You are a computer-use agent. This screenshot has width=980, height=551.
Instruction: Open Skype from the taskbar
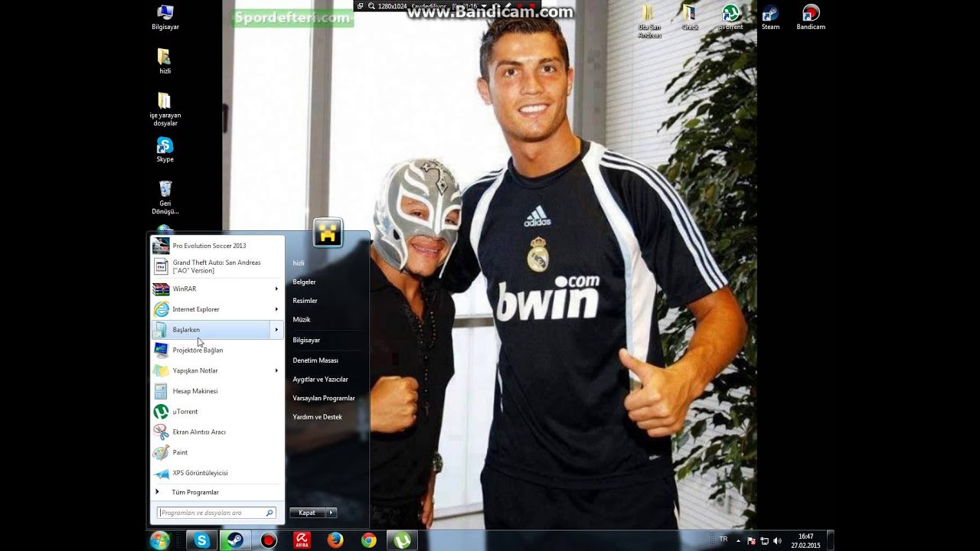point(202,540)
